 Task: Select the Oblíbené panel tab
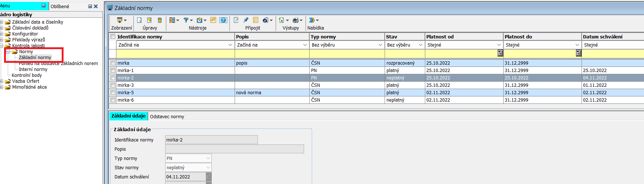[60, 6]
